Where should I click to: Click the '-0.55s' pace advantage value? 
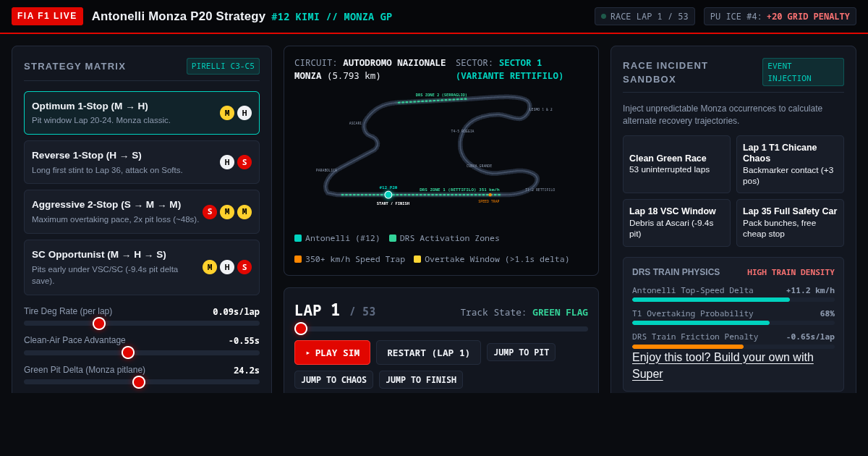[244, 341]
